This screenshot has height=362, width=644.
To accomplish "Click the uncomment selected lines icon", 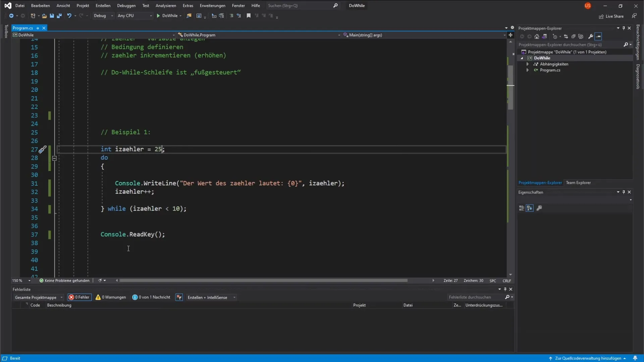I will [239, 16].
